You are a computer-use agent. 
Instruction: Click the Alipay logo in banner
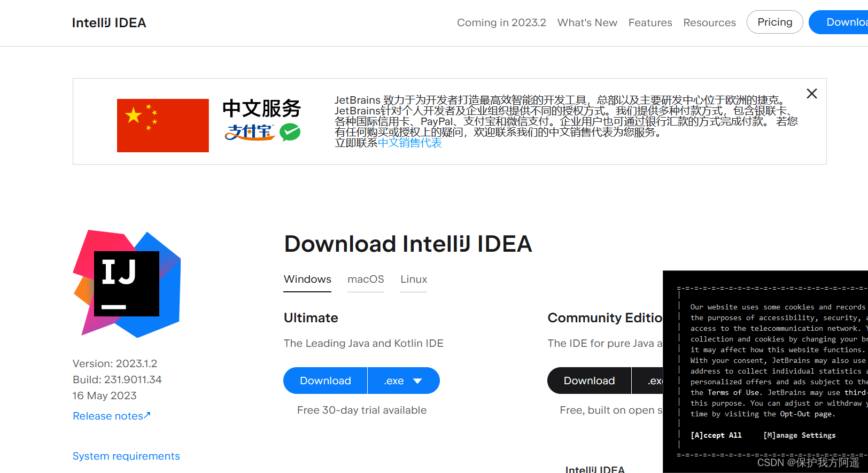[250, 132]
